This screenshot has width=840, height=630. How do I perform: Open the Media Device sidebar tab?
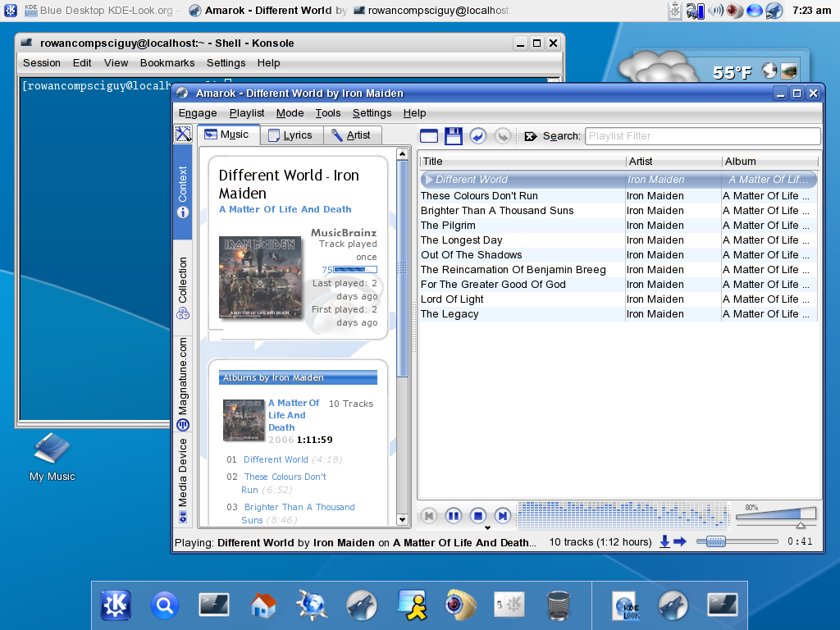point(183,481)
